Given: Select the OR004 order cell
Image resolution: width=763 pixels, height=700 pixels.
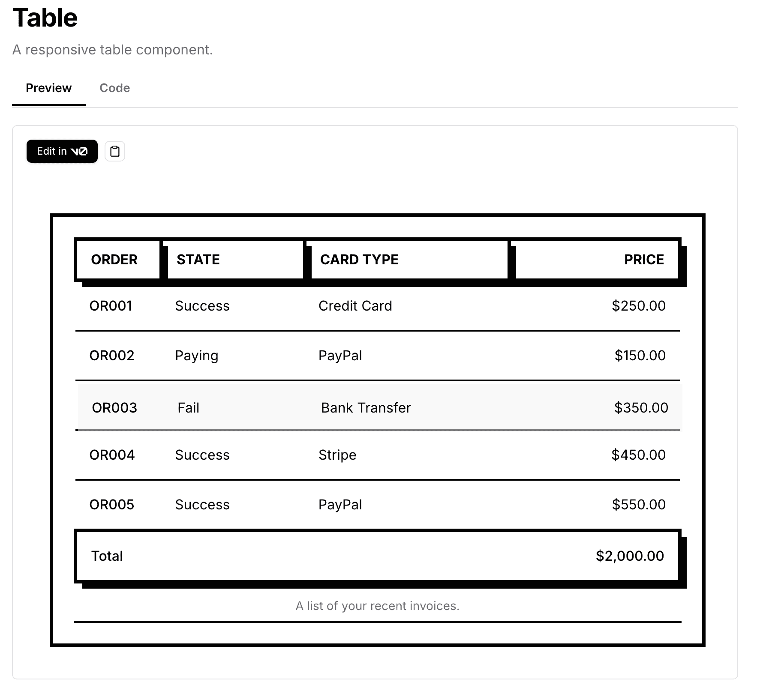Looking at the screenshot, I should tap(112, 455).
